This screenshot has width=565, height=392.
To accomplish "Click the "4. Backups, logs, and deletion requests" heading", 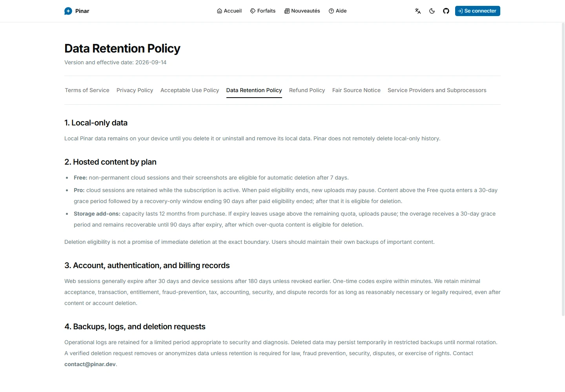I will pos(135,327).
